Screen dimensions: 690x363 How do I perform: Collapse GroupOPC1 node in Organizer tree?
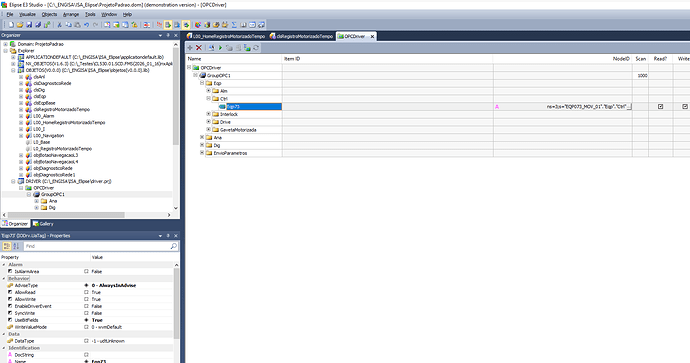click(29, 194)
